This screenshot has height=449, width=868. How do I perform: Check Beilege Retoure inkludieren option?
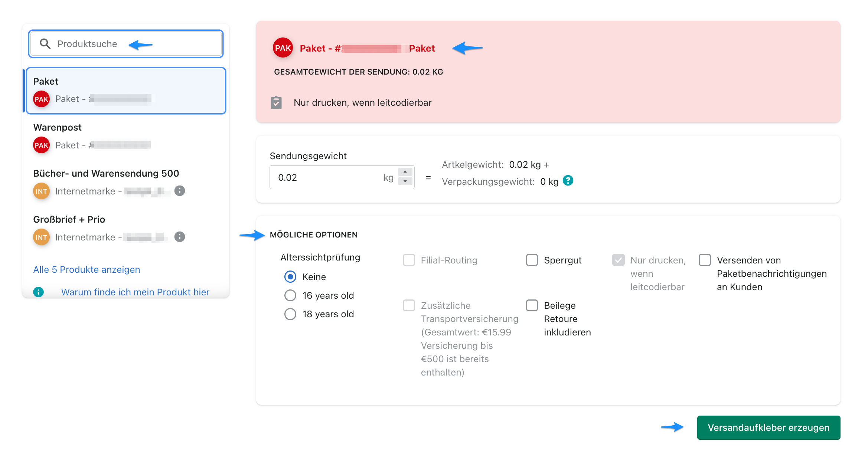click(532, 305)
